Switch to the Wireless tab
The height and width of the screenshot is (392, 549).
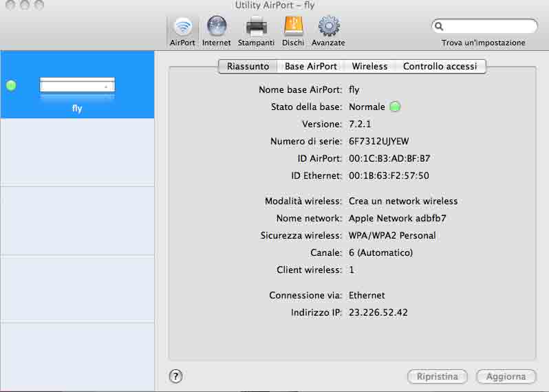tap(369, 67)
